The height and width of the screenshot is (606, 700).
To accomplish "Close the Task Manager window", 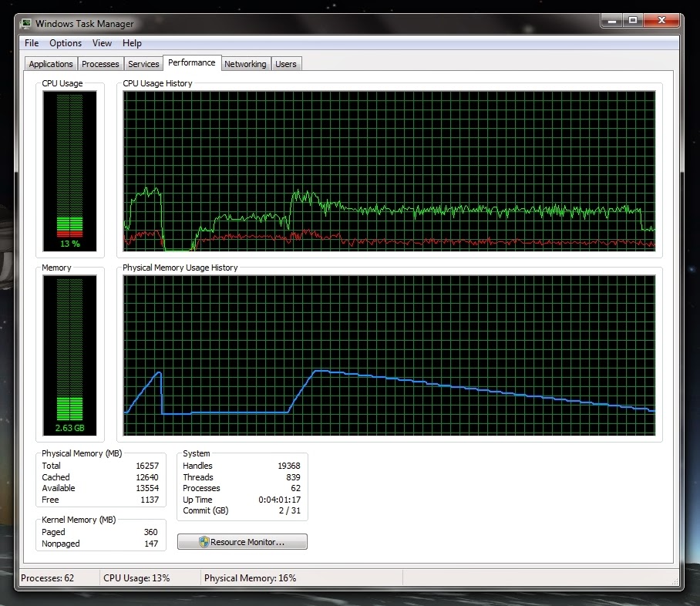I will point(661,21).
